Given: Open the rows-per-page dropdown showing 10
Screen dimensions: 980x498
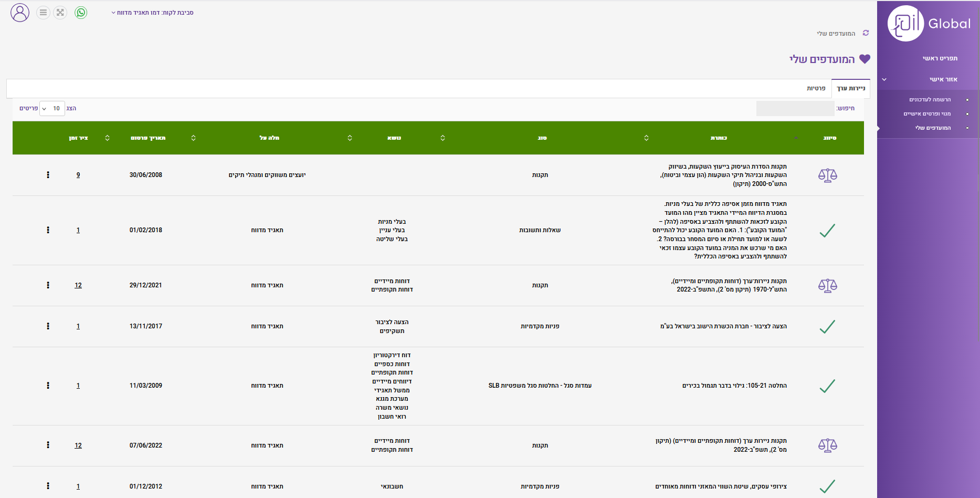Looking at the screenshot, I should (52, 109).
